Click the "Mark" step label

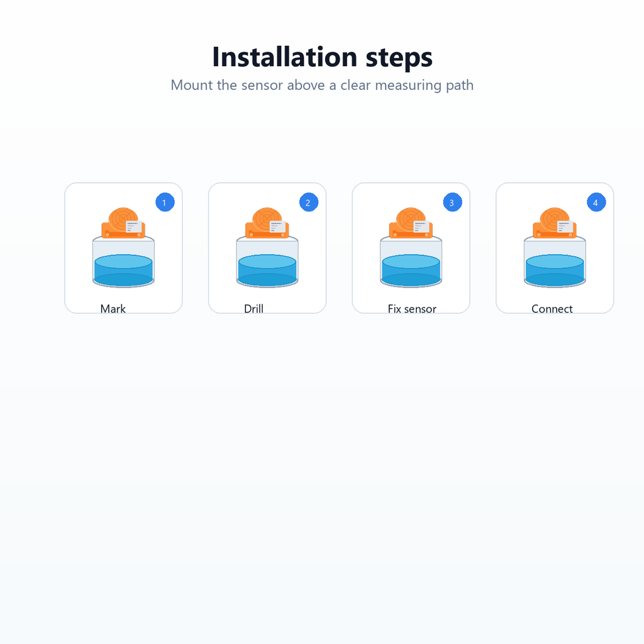(113, 309)
